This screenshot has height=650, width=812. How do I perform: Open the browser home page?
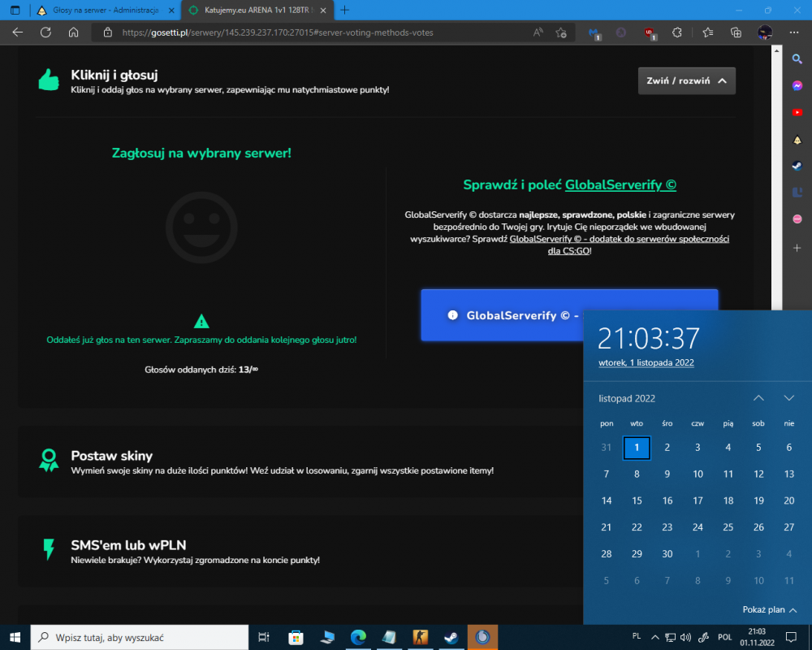[74, 32]
